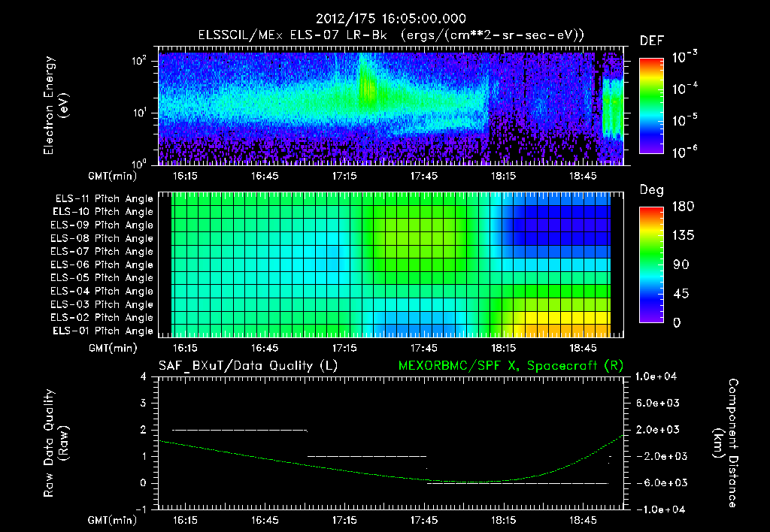Click the SAF_BXuT/Data Quality (L) title

click(248, 366)
